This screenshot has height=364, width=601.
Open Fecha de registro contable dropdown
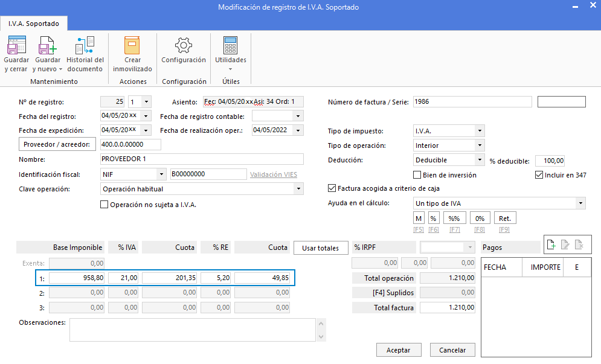298,116
